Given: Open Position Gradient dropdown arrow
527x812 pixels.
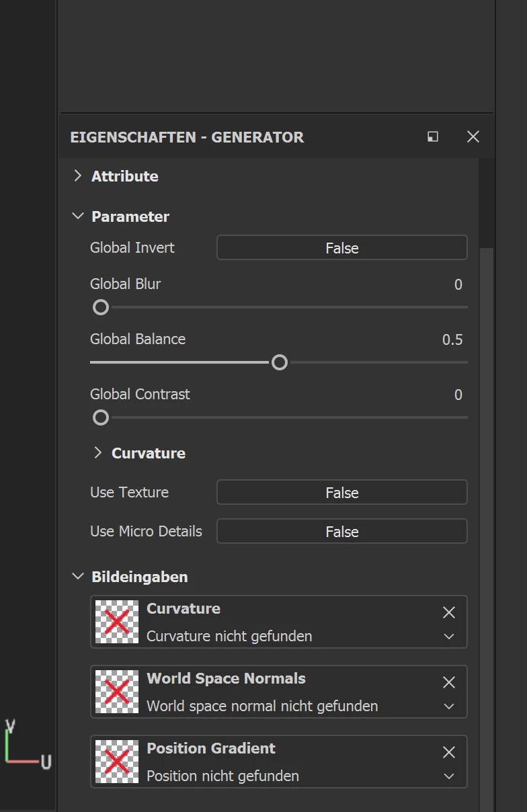Looking at the screenshot, I should (x=449, y=776).
